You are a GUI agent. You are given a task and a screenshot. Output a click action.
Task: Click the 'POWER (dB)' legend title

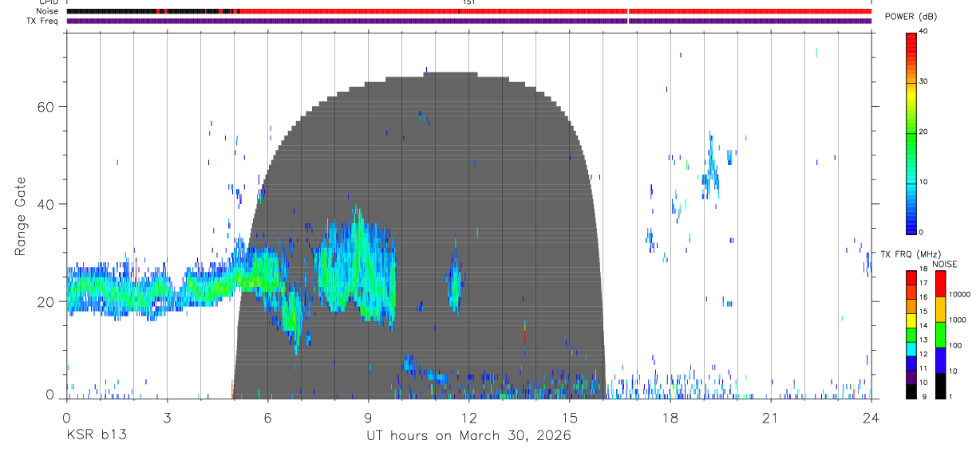click(x=911, y=17)
